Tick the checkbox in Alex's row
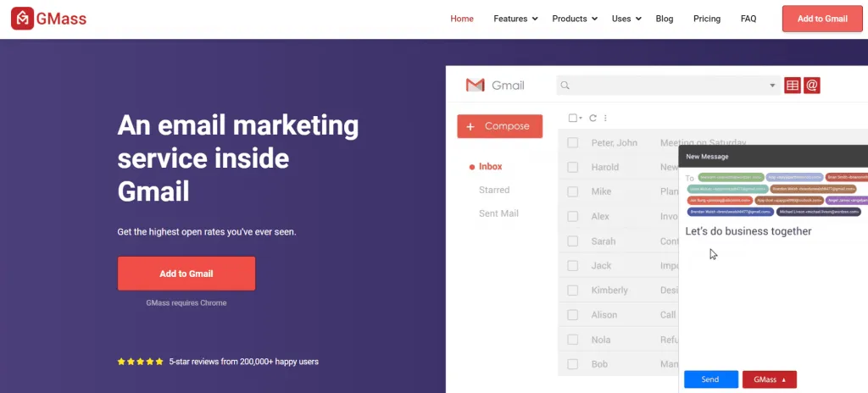 572,217
